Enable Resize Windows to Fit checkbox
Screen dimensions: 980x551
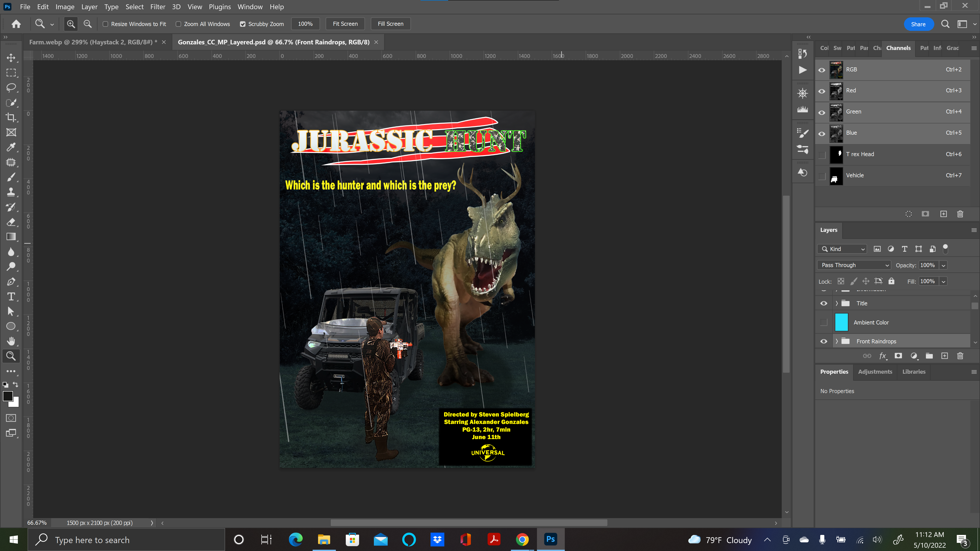(105, 24)
